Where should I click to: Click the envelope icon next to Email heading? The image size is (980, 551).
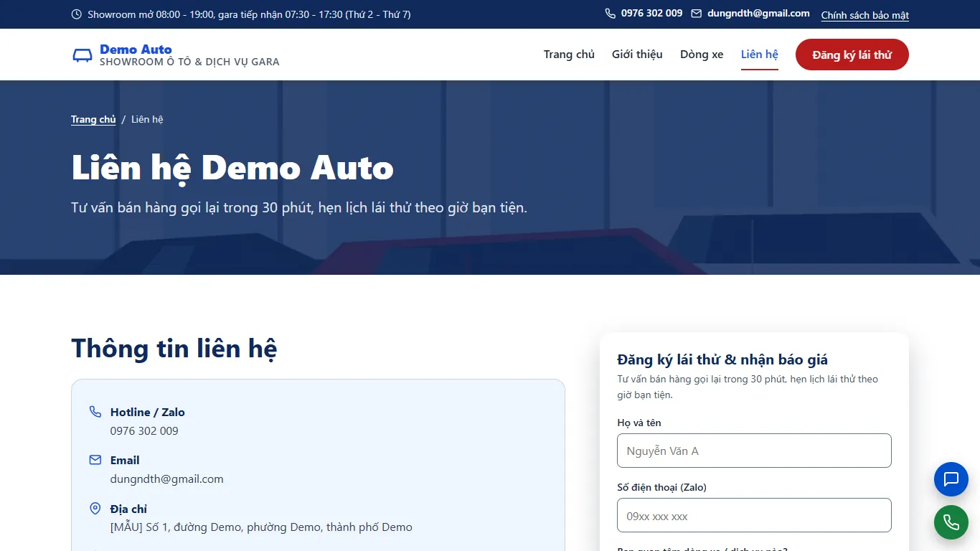[95, 460]
